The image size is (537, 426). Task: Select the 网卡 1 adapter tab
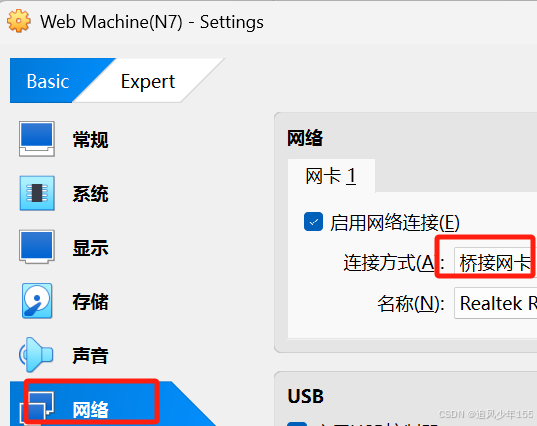pyautogui.click(x=331, y=176)
